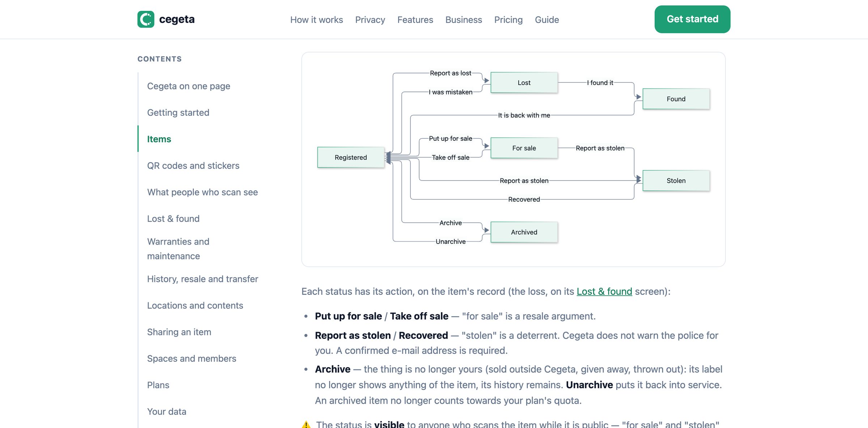Screen dimensions: 868x428
Task: Open Locations and contents
Action: [195, 305]
